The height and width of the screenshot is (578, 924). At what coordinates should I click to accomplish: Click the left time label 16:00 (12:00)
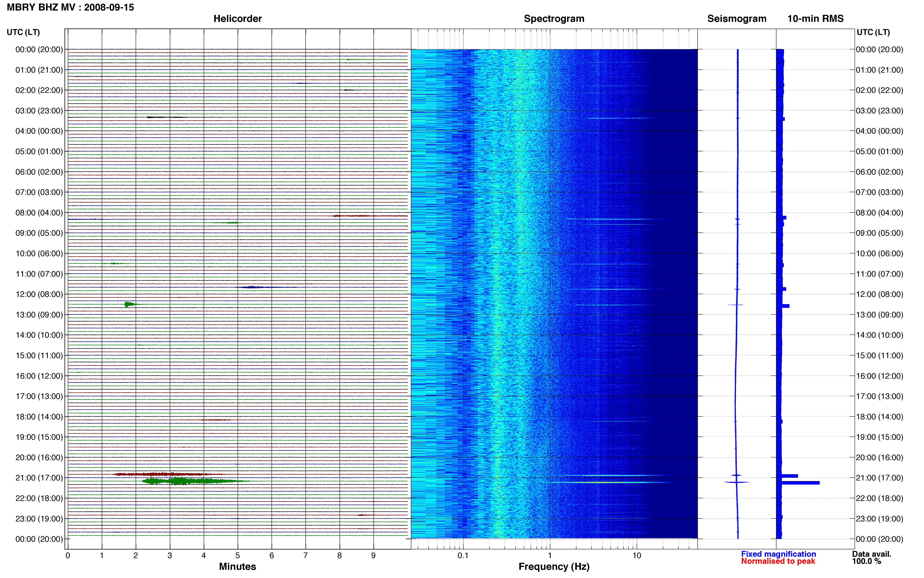tap(39, 376)
